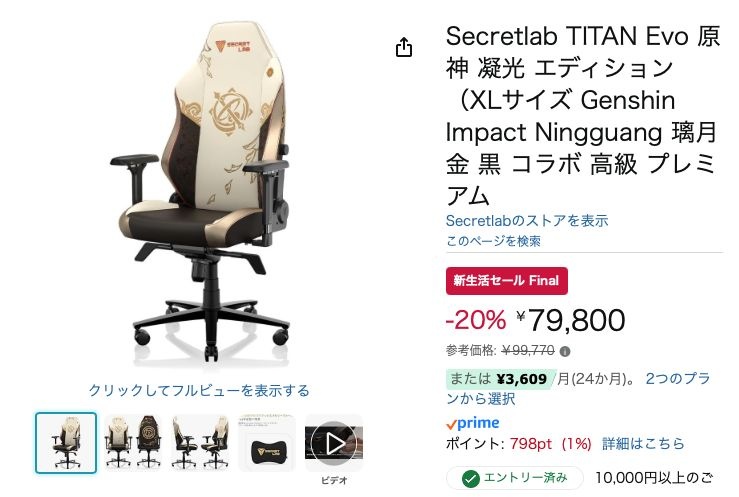The width and height of the screenshot is (739, 497).
Task: Click the ビデオ label under the thumbnail
Action: pos(334,481)
